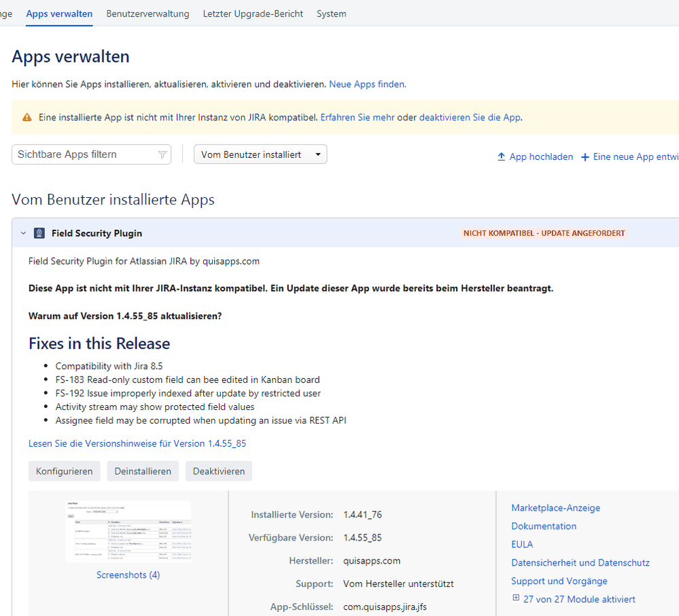Open the plugin screenshot thumbnail

(128, 532)
